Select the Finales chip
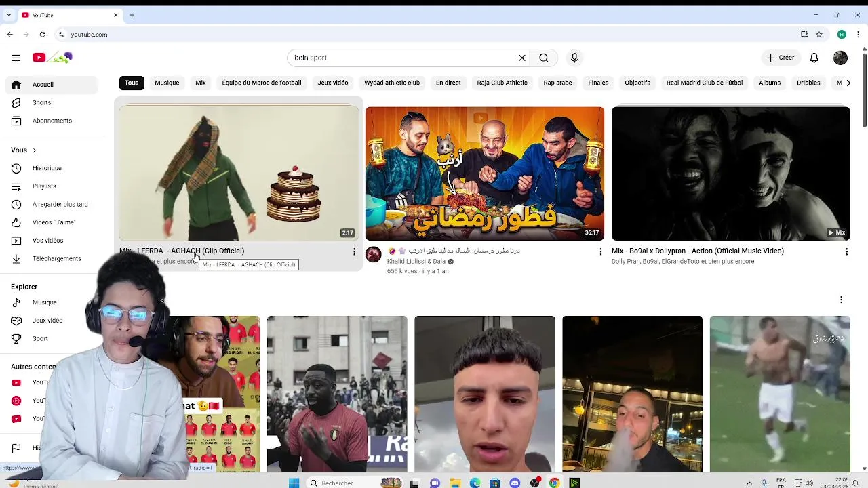868x488 pixels. (x=598, y=83)
